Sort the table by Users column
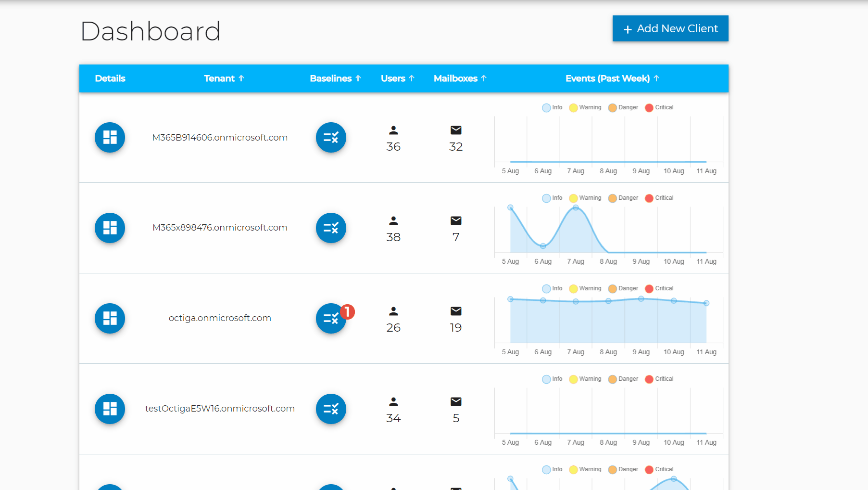The image size is (868, 490). [398, 78]
